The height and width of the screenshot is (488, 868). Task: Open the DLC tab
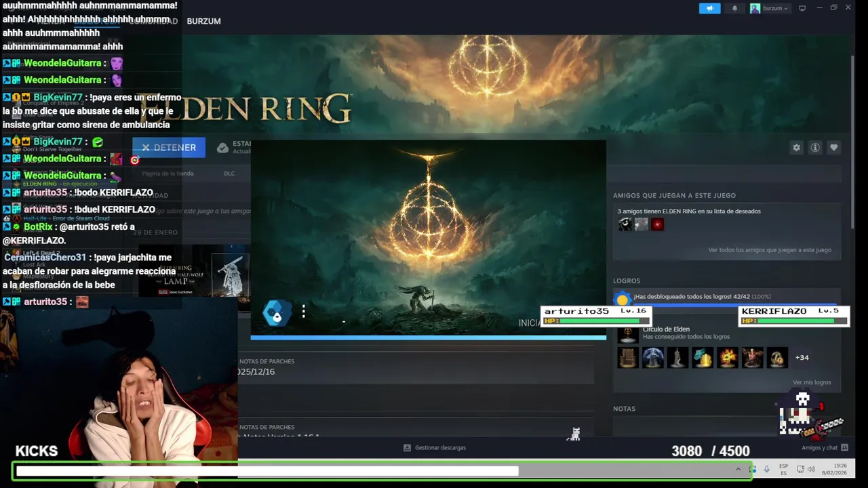tap(229, 174)
